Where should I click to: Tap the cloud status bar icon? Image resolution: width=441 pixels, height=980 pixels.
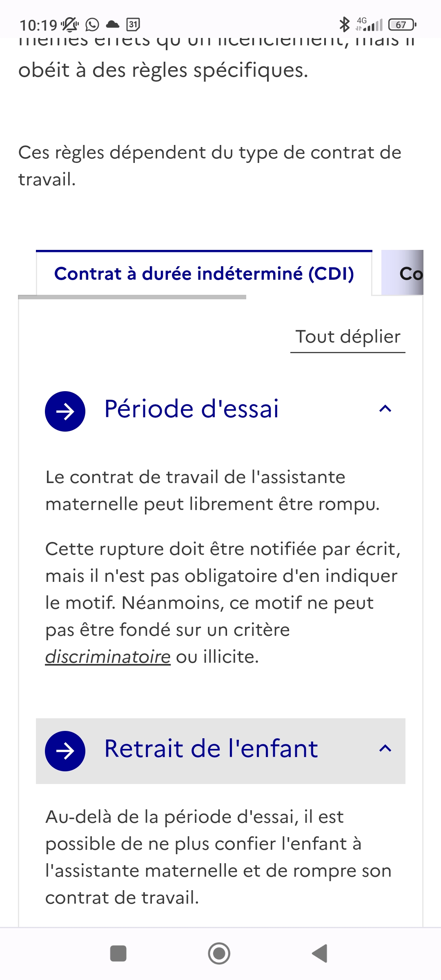(113, 25)
